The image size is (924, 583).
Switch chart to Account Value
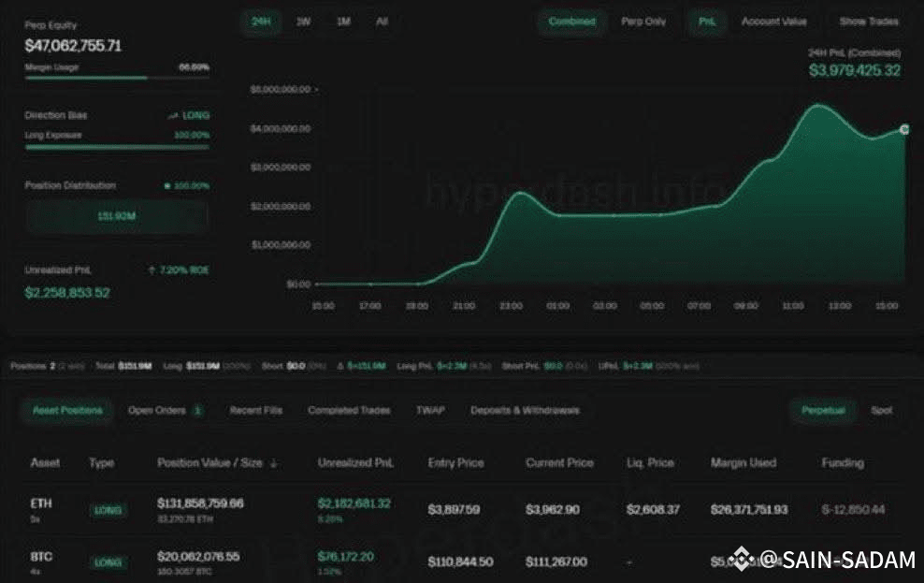click(773, 22)
